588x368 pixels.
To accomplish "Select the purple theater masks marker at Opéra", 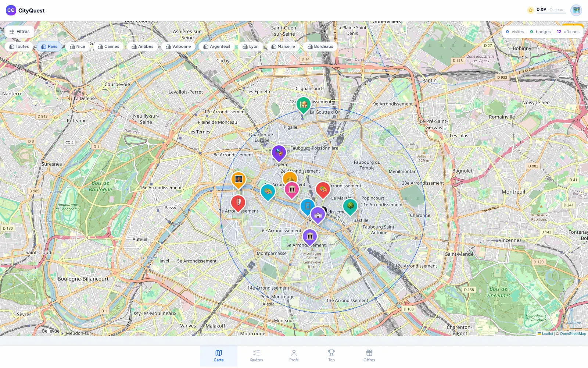I will 279,153.
